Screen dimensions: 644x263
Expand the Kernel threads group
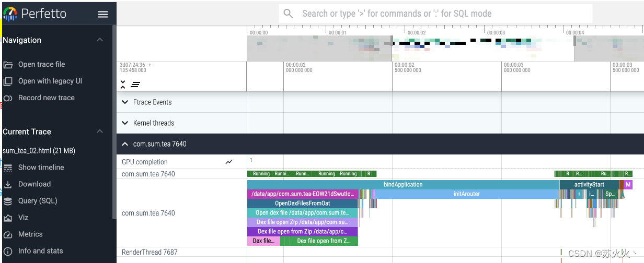(125, 123)
